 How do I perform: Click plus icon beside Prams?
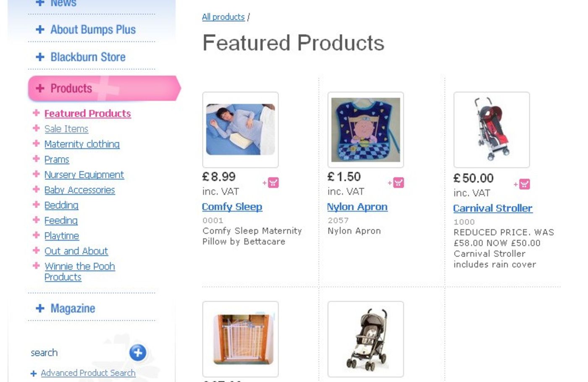coord(36,159)
